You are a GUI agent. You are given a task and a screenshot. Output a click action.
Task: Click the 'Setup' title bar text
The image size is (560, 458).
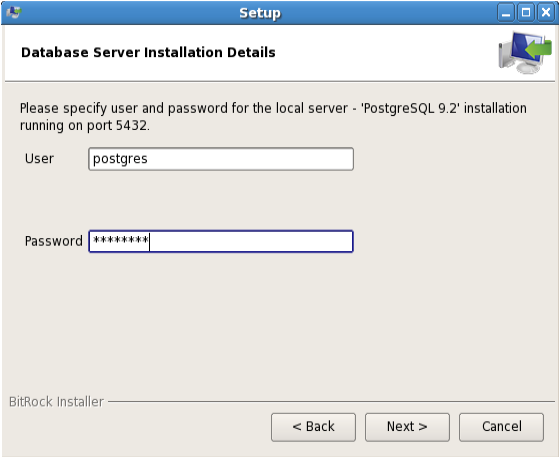pos(260,14)
